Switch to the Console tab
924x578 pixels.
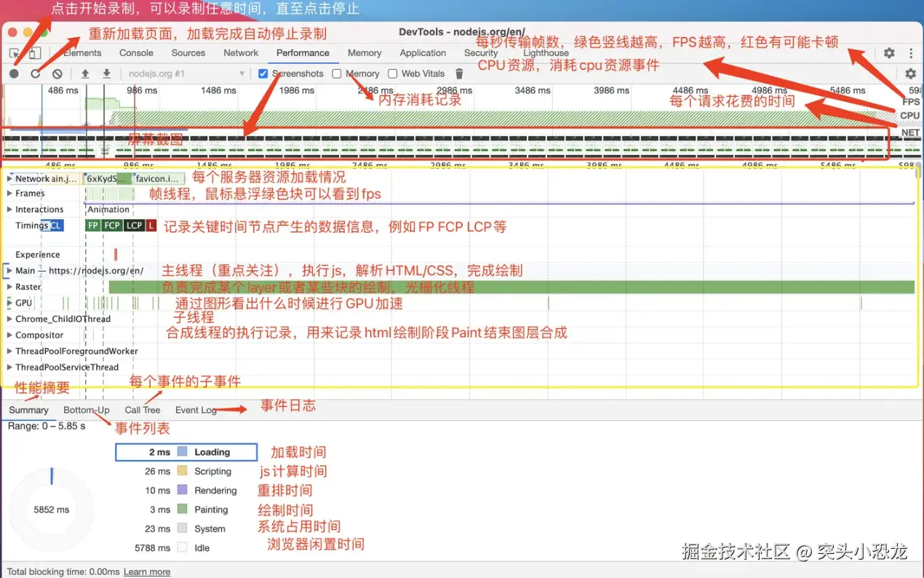pos(136,53)
